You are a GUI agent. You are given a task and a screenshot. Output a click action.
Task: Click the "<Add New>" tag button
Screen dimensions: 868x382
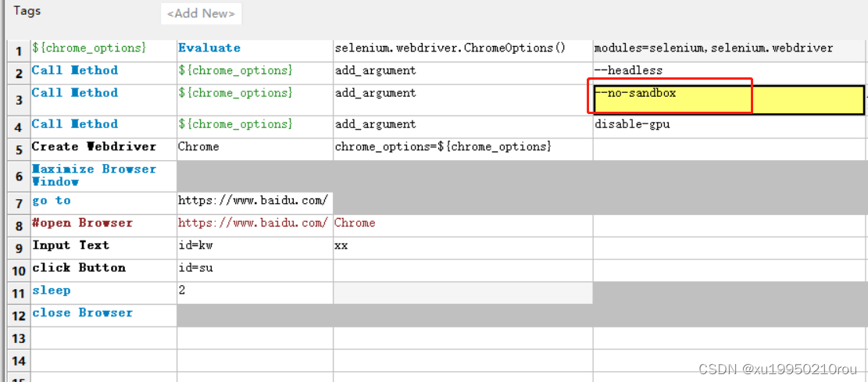(201, 13)
